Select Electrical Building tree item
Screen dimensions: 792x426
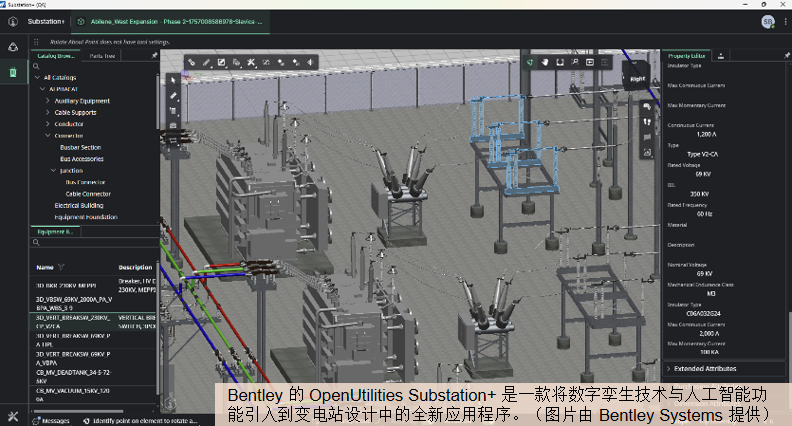79,205
